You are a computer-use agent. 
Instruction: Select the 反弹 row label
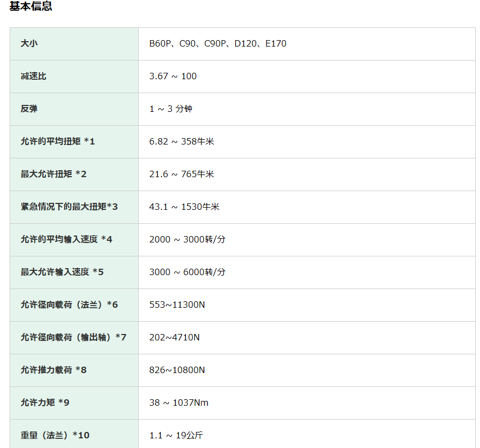(29, 109)
